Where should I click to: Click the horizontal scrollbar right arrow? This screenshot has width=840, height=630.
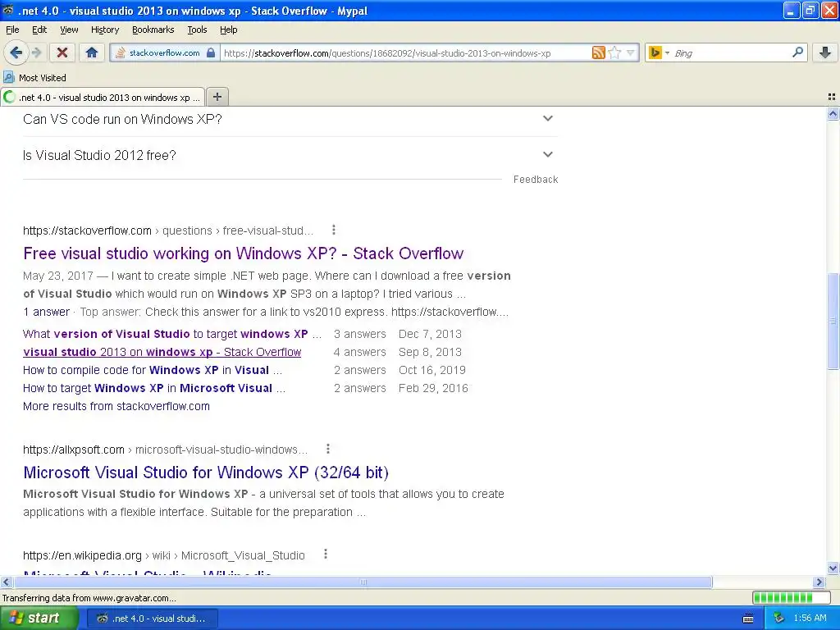(x=819, y=582)
